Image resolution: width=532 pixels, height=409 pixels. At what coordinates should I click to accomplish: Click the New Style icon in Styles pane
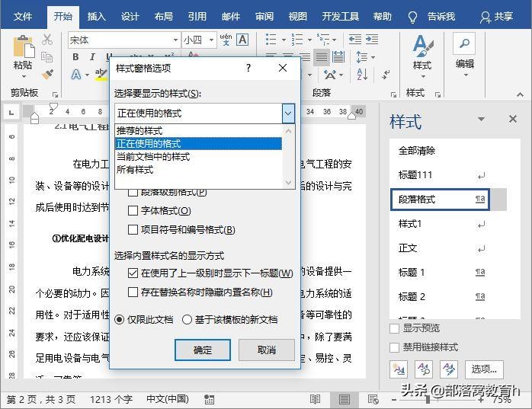point(399,369)
